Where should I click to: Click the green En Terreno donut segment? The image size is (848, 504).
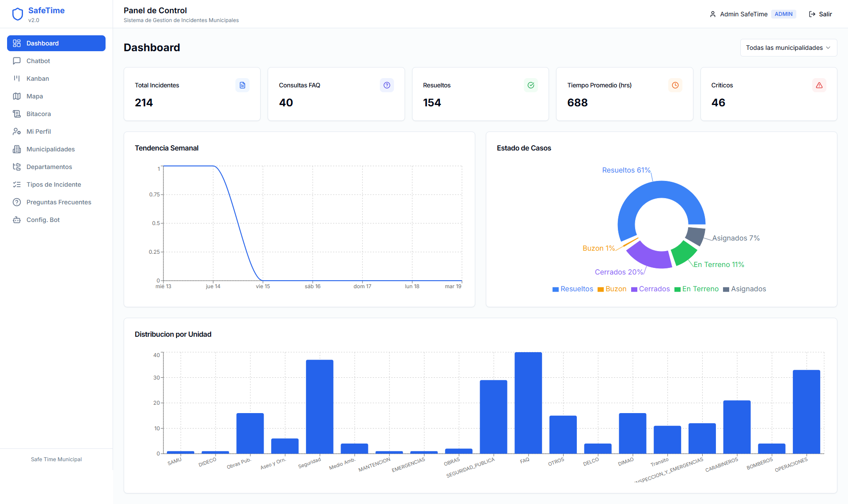(684, 252)
